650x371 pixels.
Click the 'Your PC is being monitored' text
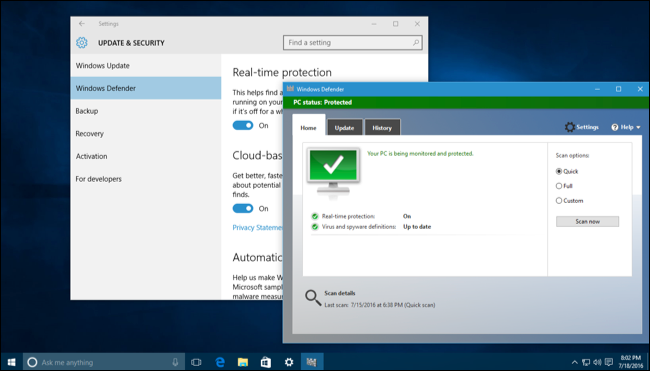coord(420,153)
